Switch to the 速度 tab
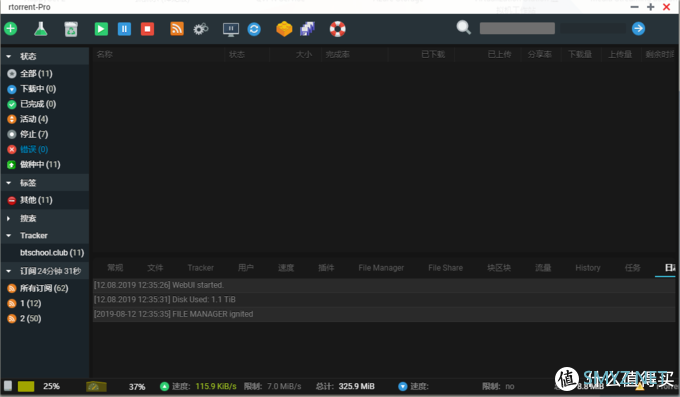Screen dimensions: 680x397 coord(286,268)
